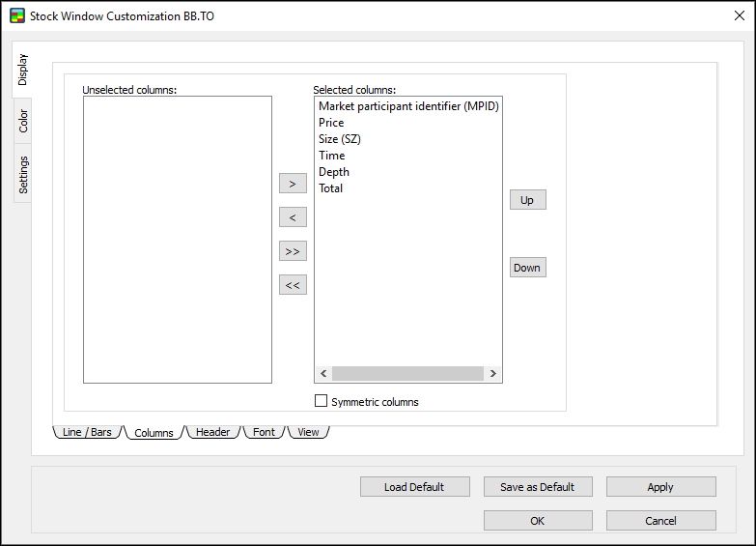Click the application icon in title bar
The height and width of the screenshot is (546, 756).
click(x=16, y=15)
